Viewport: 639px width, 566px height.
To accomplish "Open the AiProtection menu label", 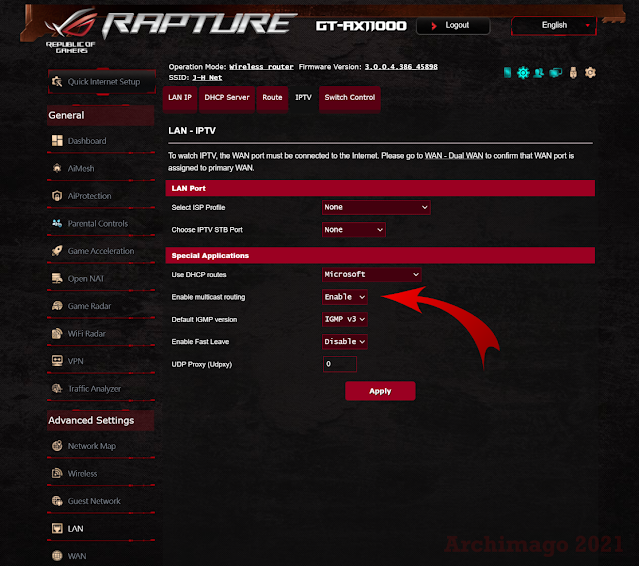I will (89, 196).
